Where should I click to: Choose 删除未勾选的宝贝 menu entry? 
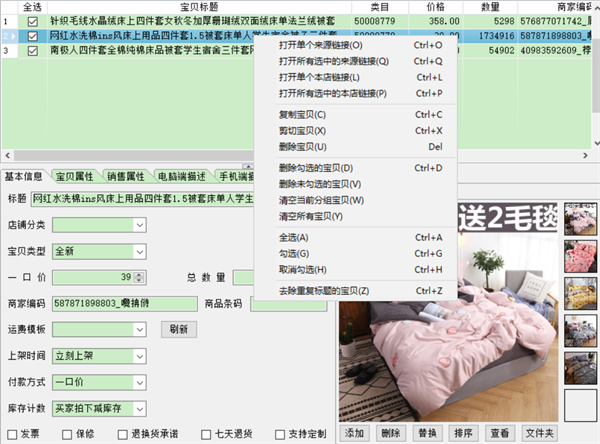click(355, 184)
